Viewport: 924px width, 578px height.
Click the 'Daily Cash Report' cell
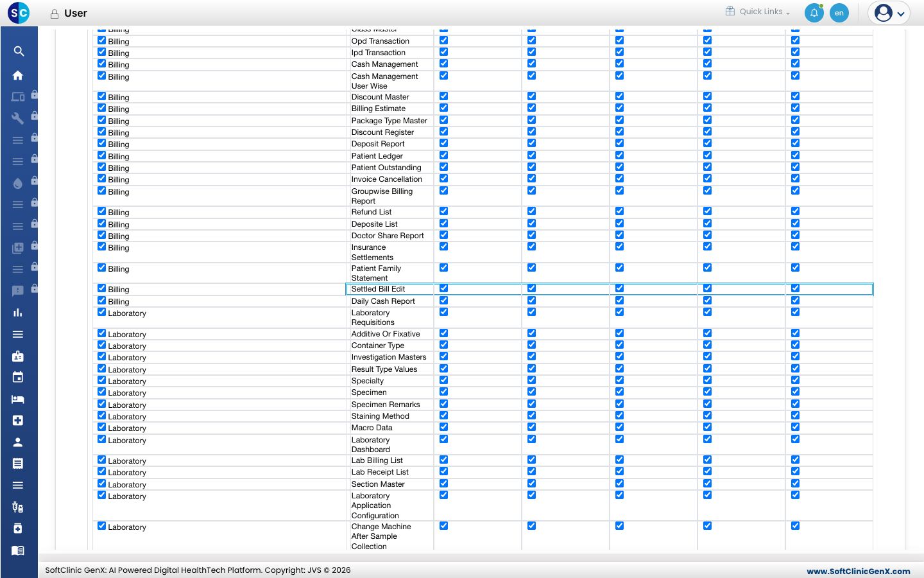pos(389,301)
